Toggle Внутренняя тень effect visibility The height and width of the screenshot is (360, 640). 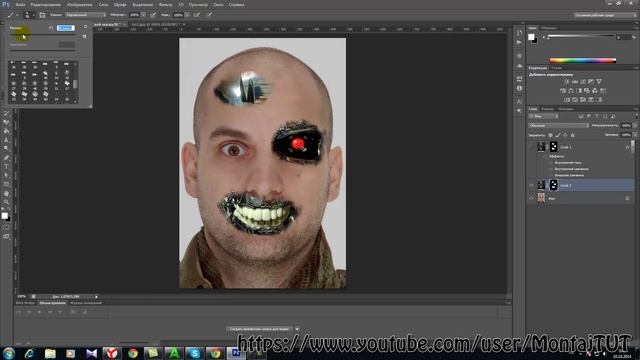(551, 162)
